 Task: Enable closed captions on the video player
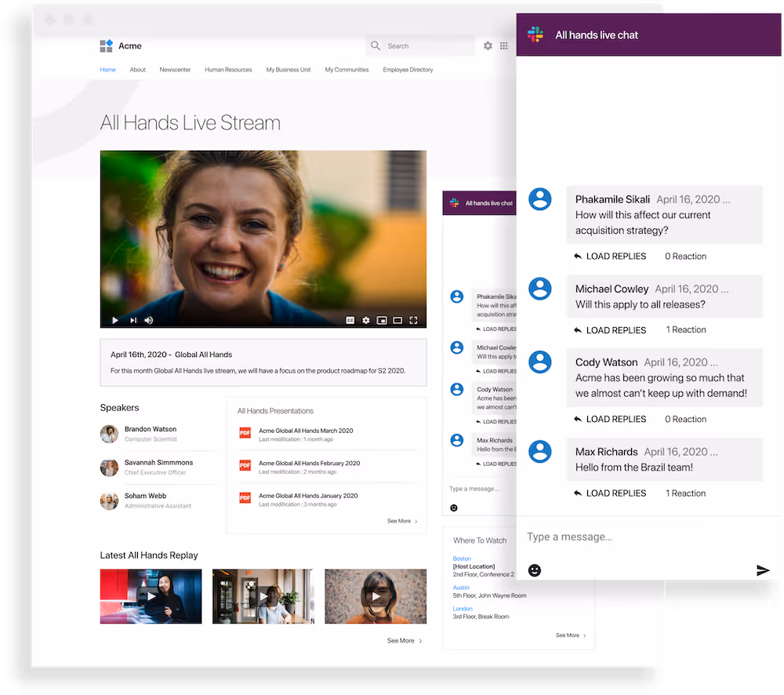(x=350, y=320)
